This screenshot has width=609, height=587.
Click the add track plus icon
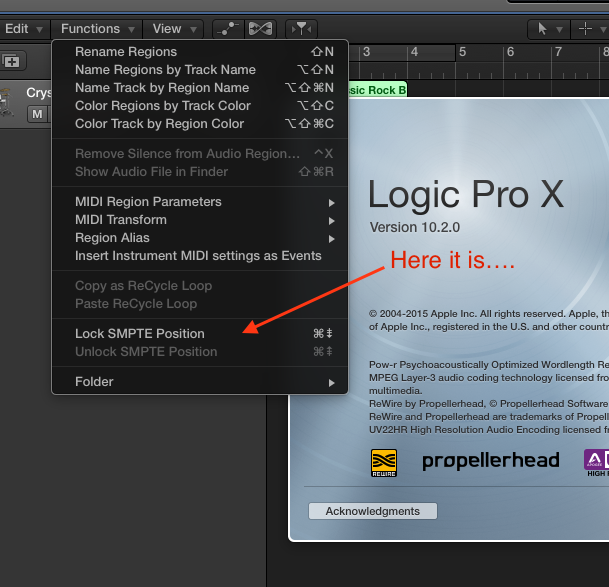11,61
